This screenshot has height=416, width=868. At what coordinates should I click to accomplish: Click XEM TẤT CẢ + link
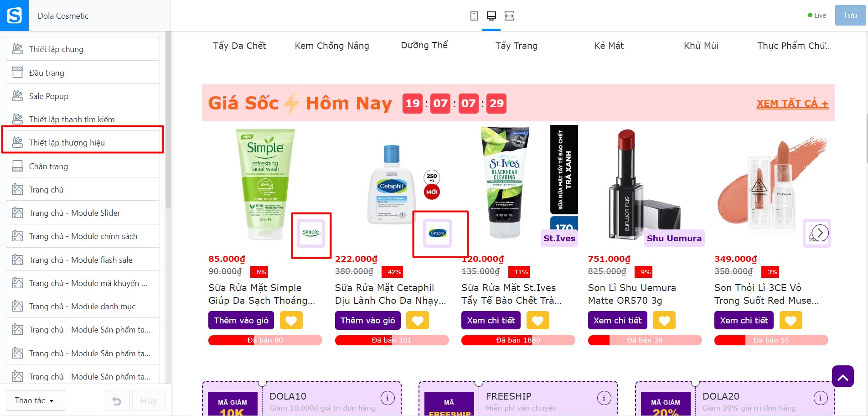[792, 104]
